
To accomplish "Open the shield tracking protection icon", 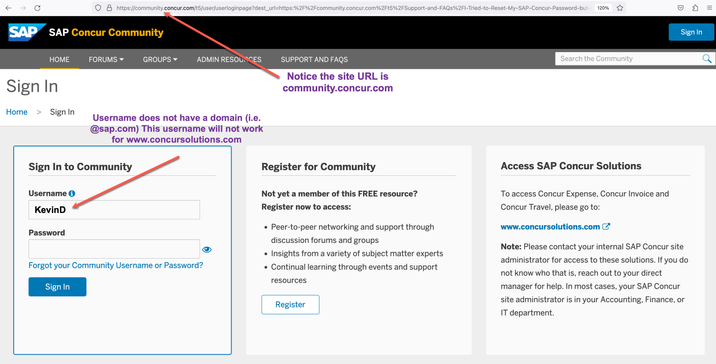I will (98, 8).
